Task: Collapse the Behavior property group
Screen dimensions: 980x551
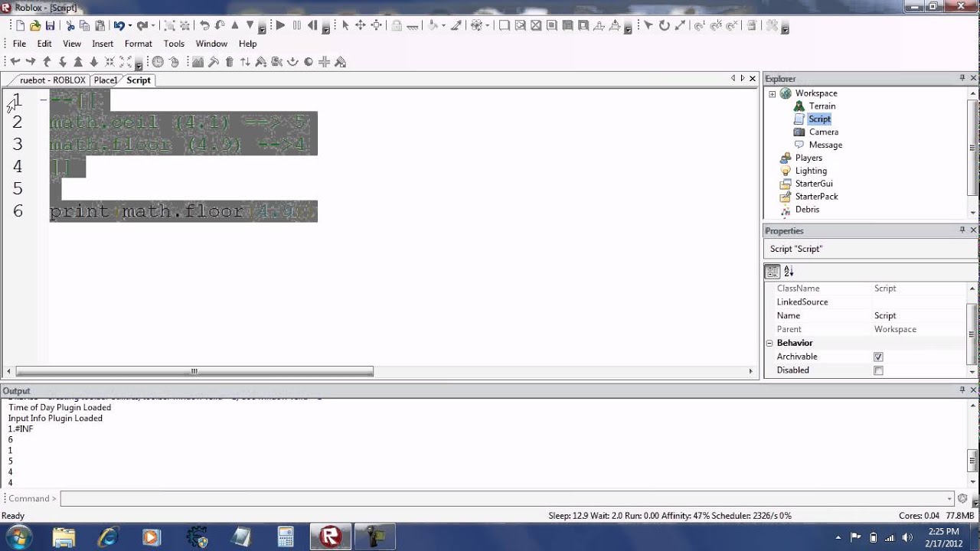Action: pyautogui.click(x=769, y=343)
